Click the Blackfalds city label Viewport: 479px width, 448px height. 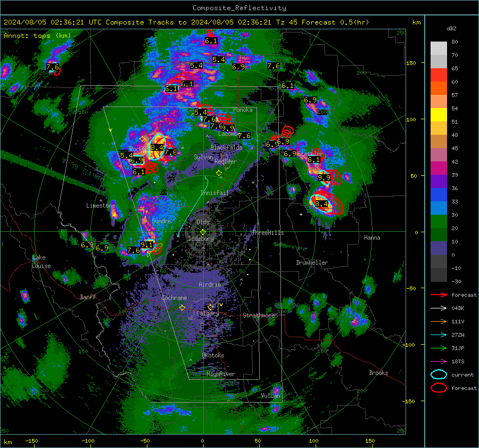coord(226,148)
